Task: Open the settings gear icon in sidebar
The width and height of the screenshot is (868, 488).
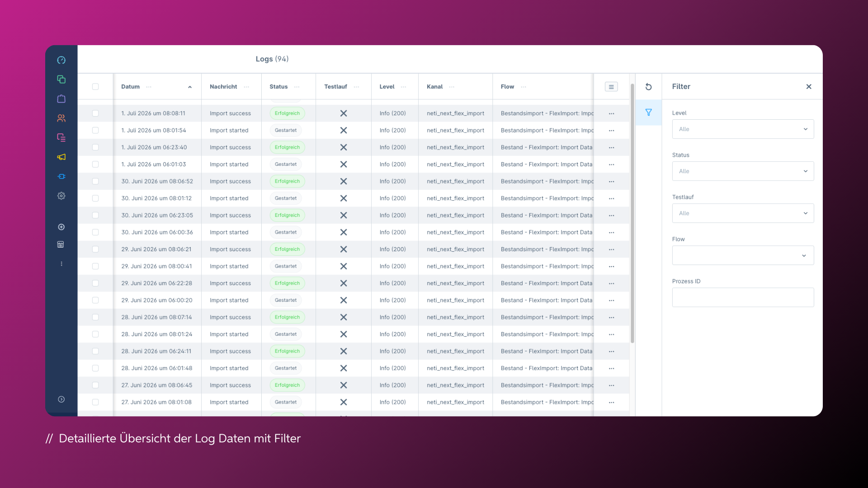Action: point(61,196)
